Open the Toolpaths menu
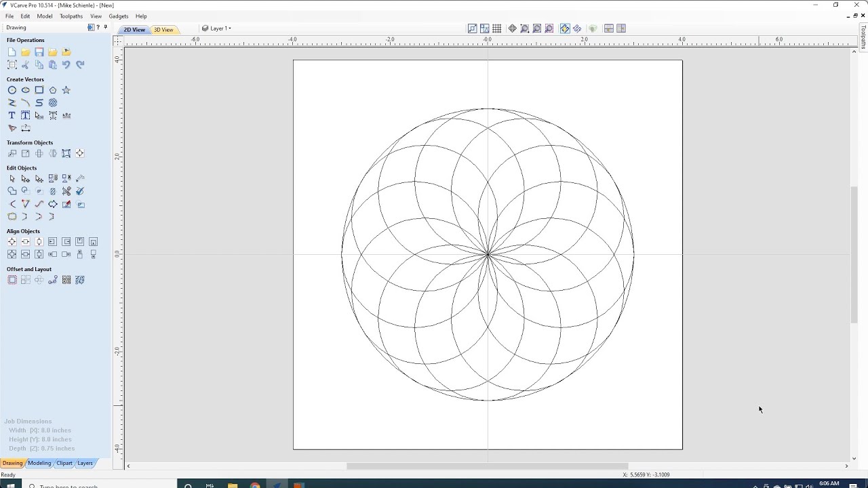The width and height of the screenshot is (868, 488). (x=71, y=16)
